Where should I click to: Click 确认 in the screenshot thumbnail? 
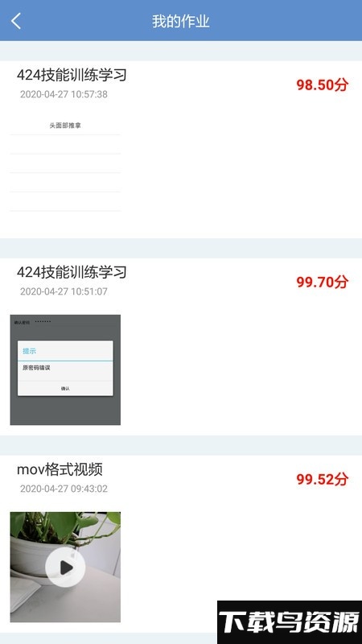pos(65,388)
